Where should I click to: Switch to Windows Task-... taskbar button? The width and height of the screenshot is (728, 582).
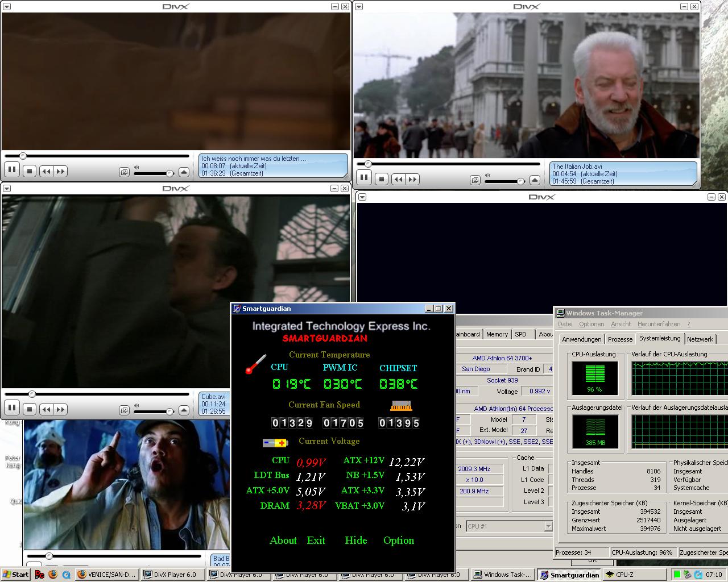[x=503, y=575]
